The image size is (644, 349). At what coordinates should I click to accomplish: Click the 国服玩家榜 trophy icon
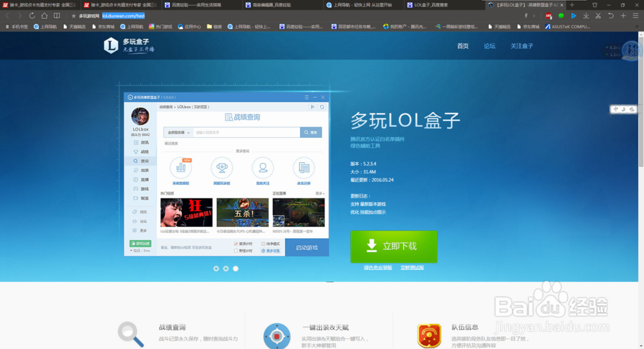pos(222,167)
